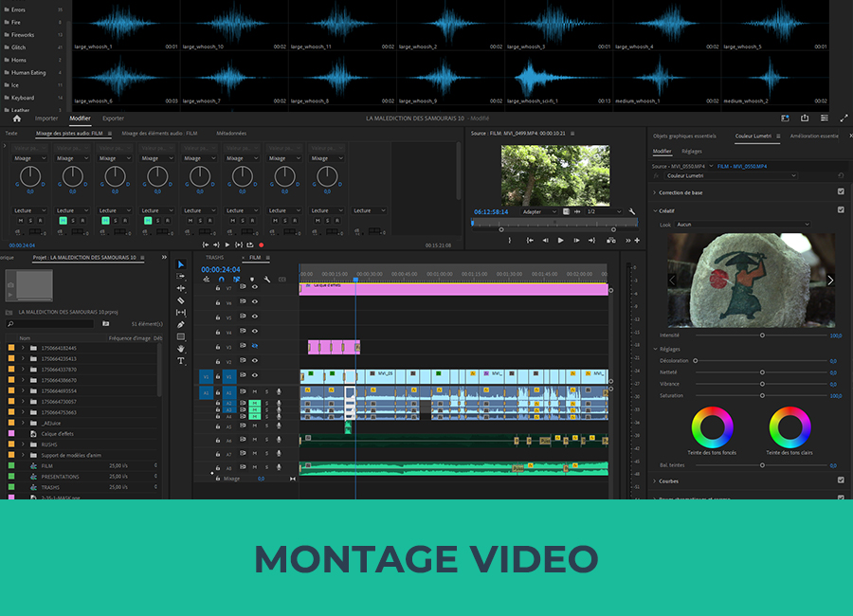Select the Hand tool

(181, 349)
